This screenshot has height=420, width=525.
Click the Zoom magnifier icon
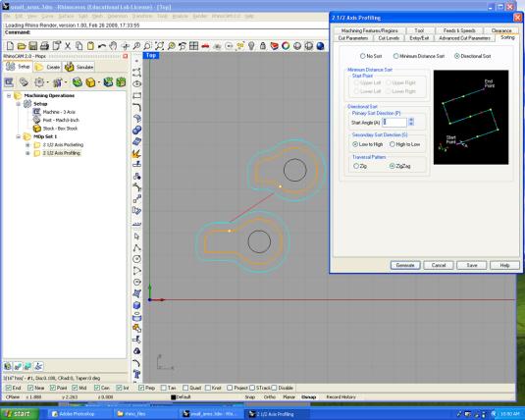click(136, 45)
